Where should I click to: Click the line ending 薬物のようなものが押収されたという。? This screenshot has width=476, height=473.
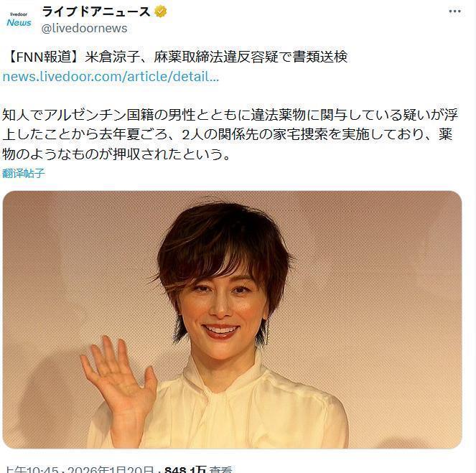coord(116,154)
